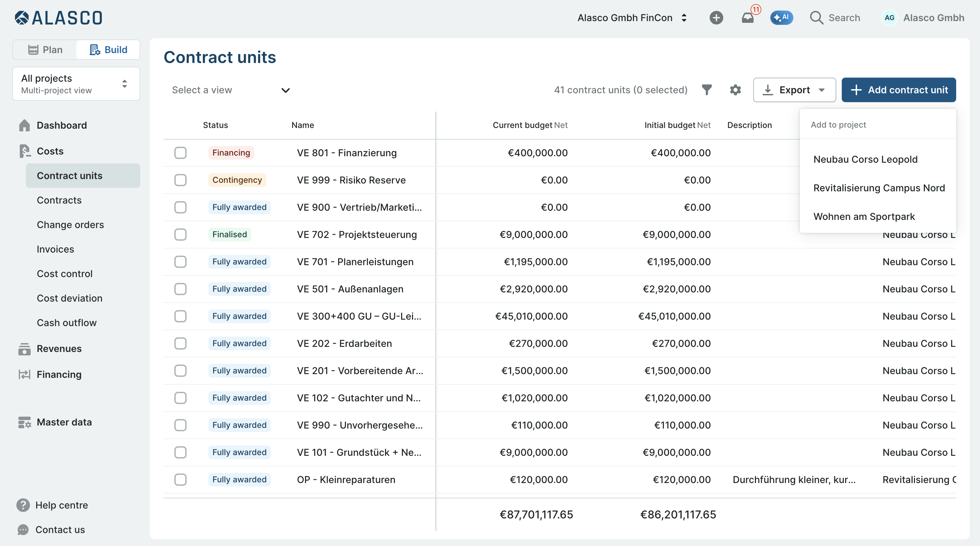The height and width of the screenshot is (546, 980).
Task: Click the Status column header
Action: pos(215,125)
